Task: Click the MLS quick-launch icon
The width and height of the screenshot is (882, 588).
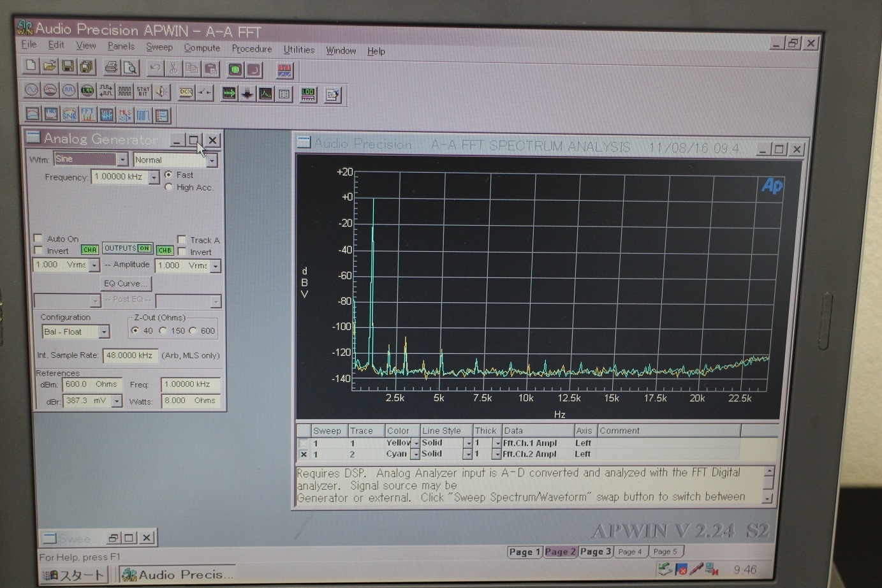Action: pos(124,115)
